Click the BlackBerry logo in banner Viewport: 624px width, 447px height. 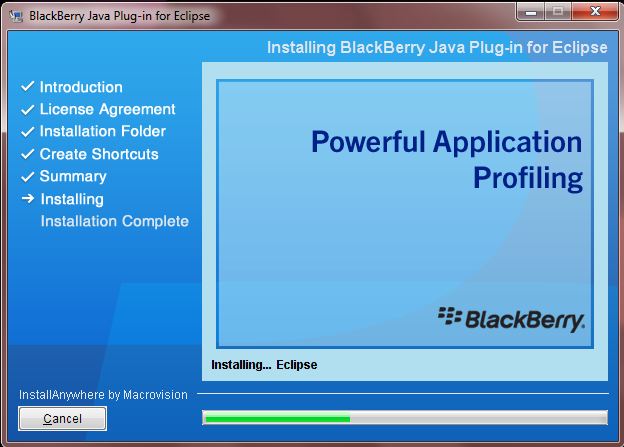pos(511,319)
